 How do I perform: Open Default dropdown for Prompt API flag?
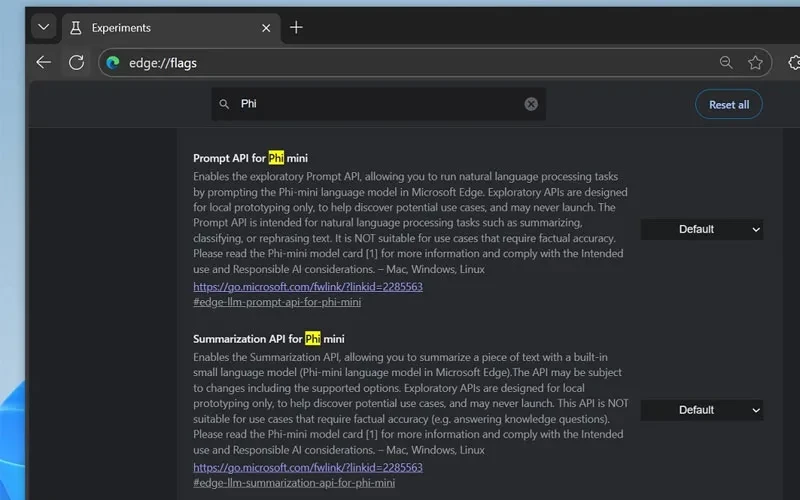(702, 230)
